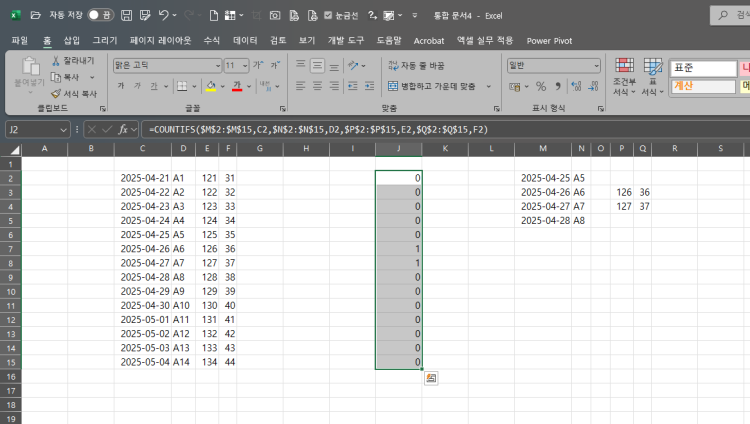The image size is (750, 424).
Task: Click the yellow fill color button
Action: (211, 86)
